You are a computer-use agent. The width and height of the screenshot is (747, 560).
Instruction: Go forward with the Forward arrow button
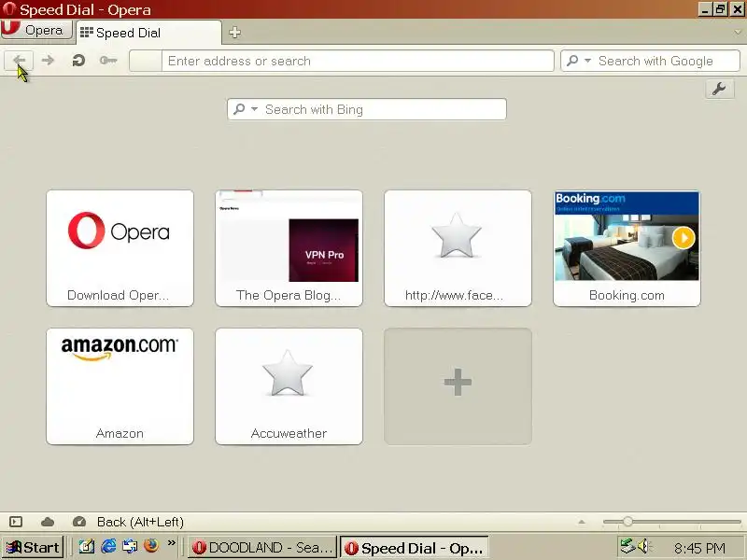(48, 61)
